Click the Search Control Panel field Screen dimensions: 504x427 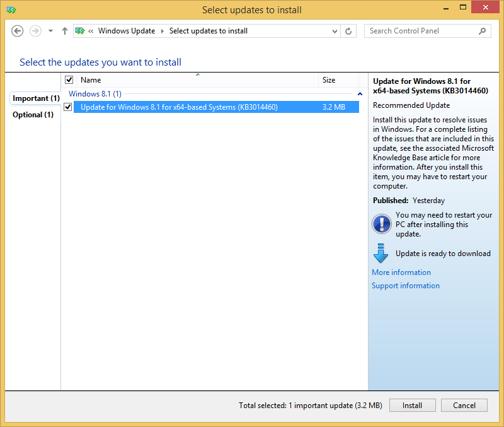(422, 30)
